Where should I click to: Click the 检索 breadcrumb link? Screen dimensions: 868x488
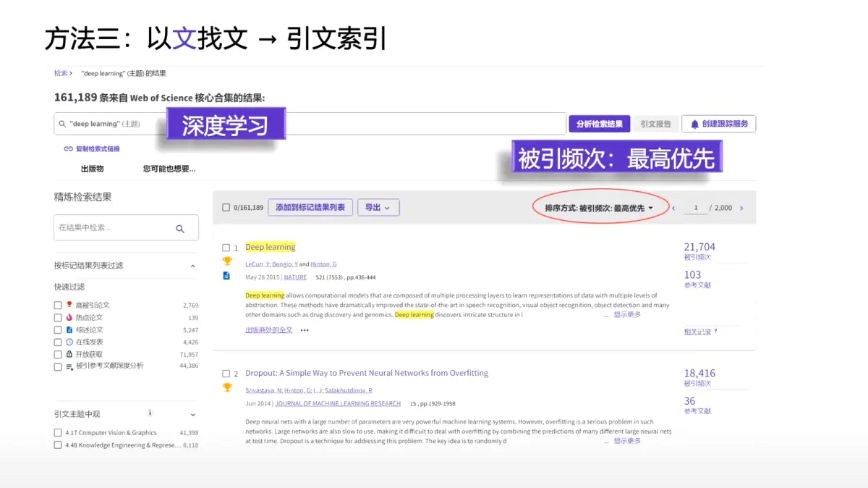[x=61, y=73]
